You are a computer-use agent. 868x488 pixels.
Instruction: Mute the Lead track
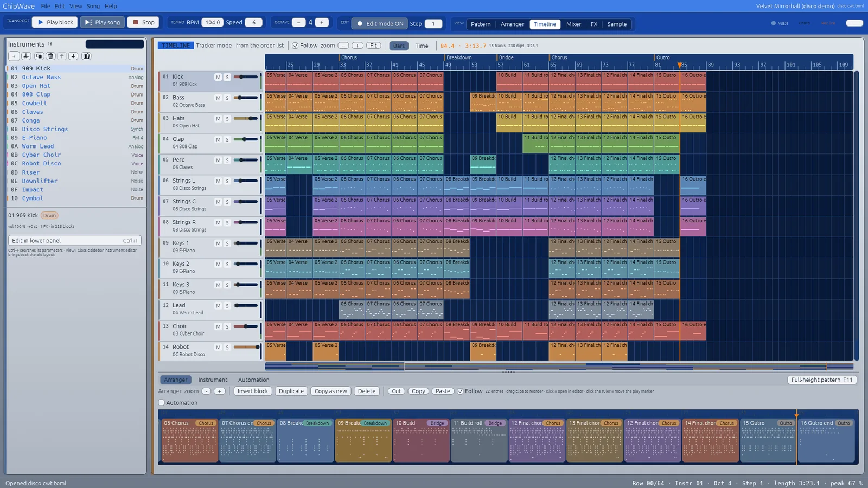coord(218,306)
